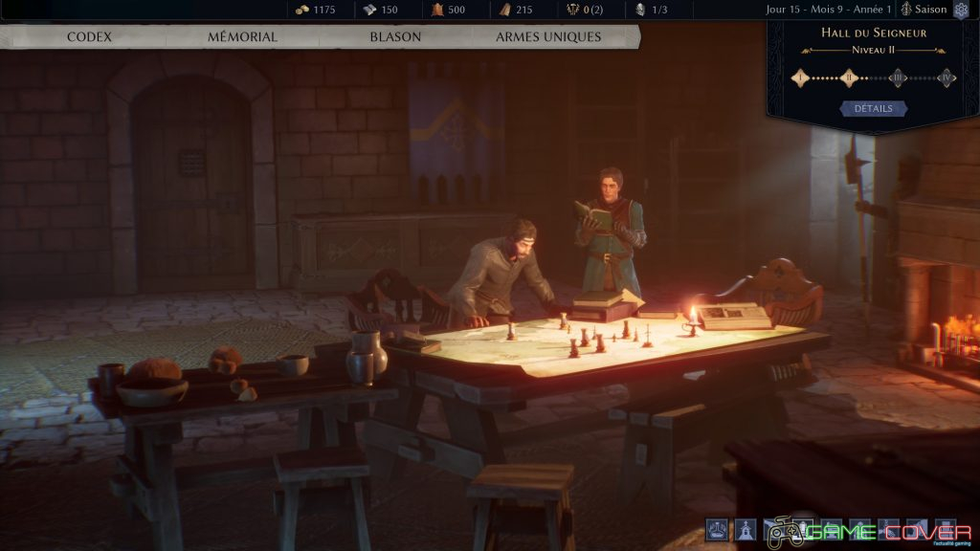Click the 'Hall du Seigneur' panel title
Viewport: 980px width, 551px height.
pyautogui.click(x=874, y=33)
